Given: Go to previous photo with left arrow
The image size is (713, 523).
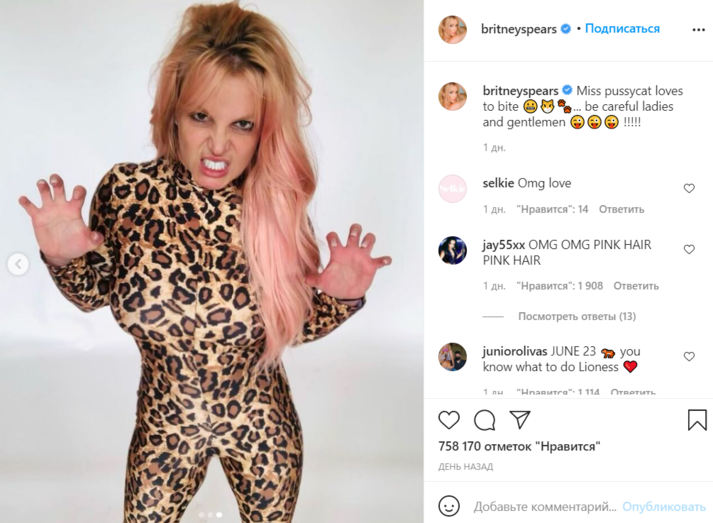Looking at the screenshot, I should (x=18, y=264).
